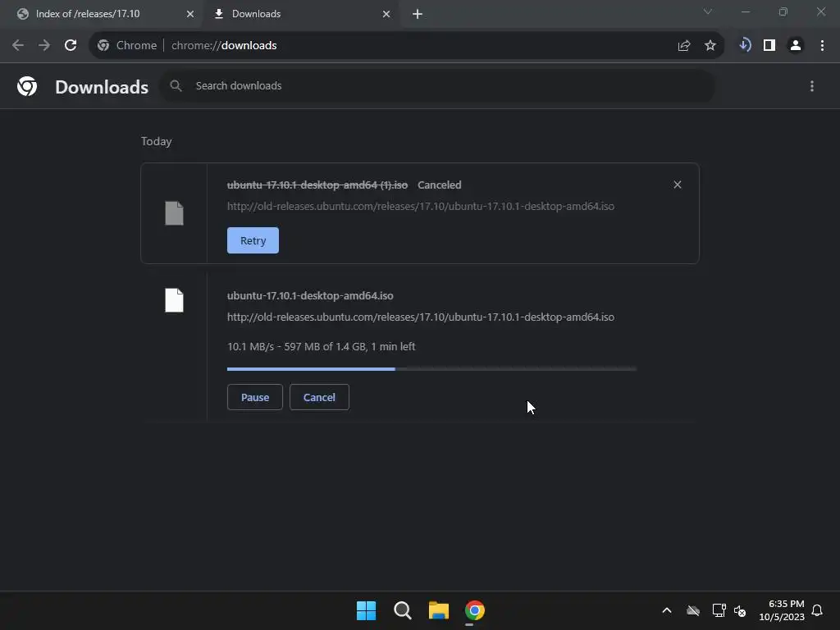840x630 pixels.
Task: Go back to previous page
Action: (x=18, y=46)
